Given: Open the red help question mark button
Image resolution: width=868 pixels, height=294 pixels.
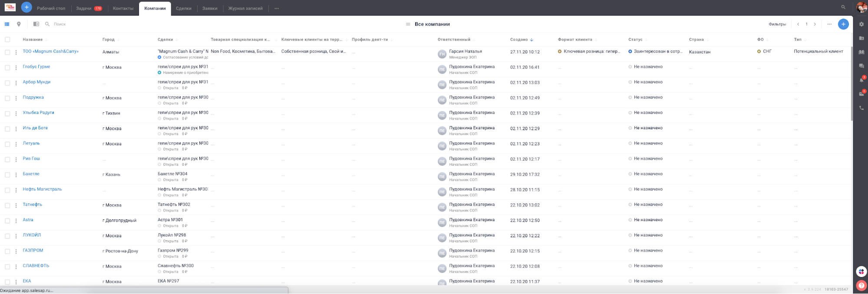Looking at the screenshot, I should (861, 285).
